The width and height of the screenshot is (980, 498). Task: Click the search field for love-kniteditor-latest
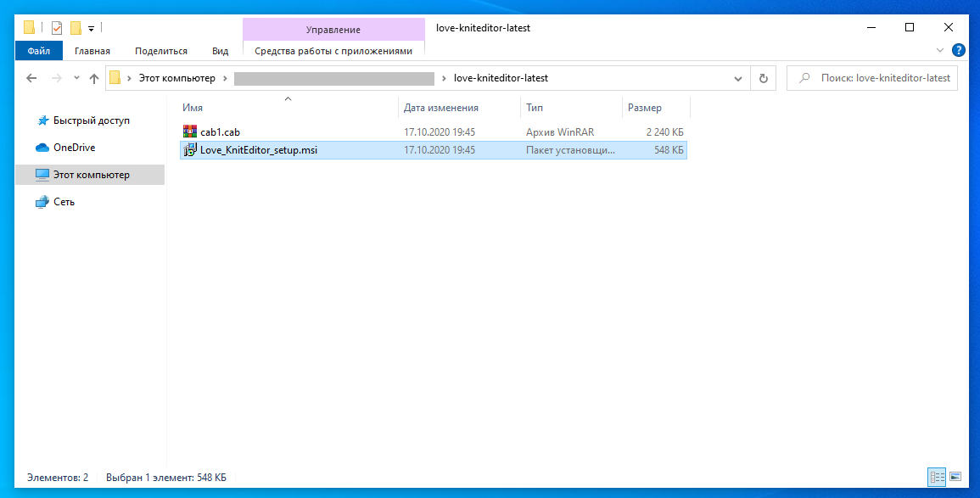(872, 78)
